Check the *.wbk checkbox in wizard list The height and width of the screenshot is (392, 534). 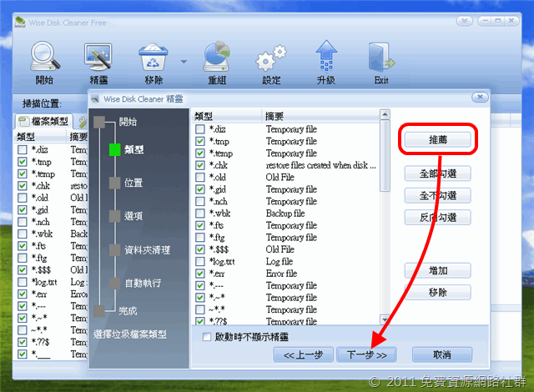click(x=200, y=214)
